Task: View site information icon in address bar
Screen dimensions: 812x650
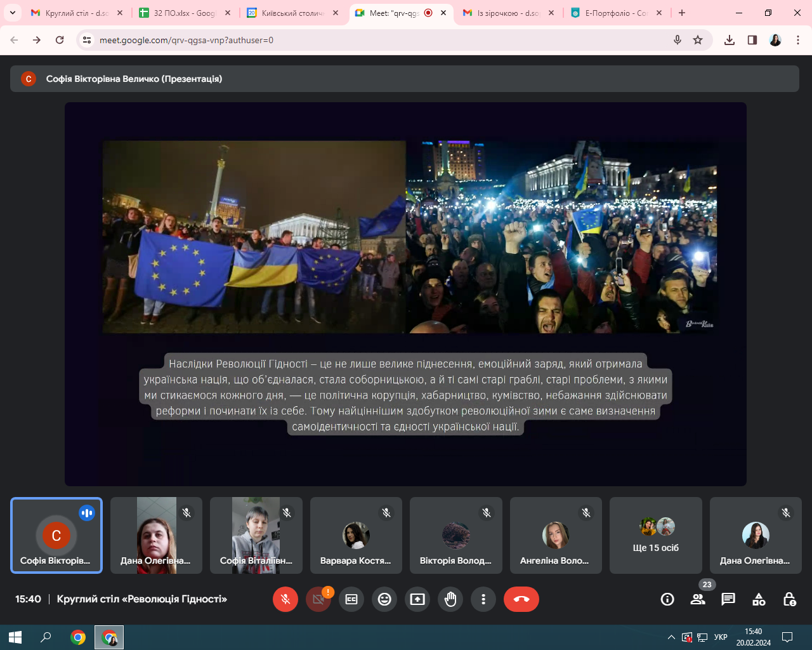Action: pyautogui.click(x=87, y=40)
